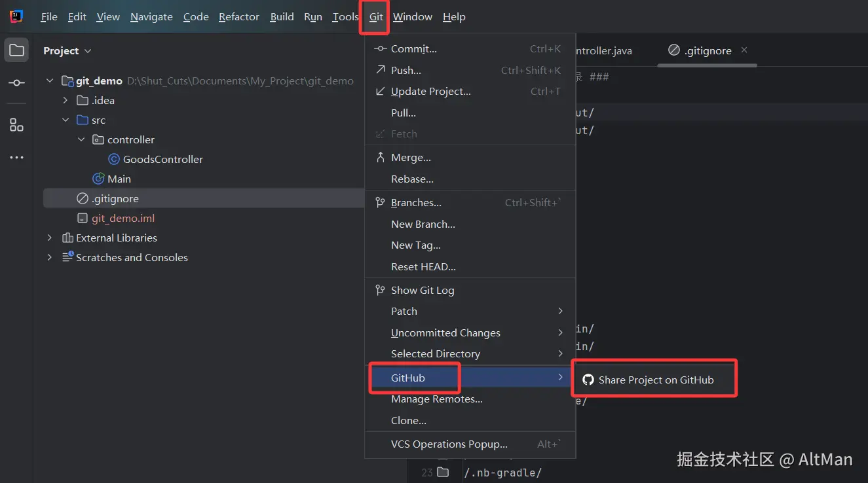Select GitHub submenu entry
Screen dimensions: 868x483
470,378
